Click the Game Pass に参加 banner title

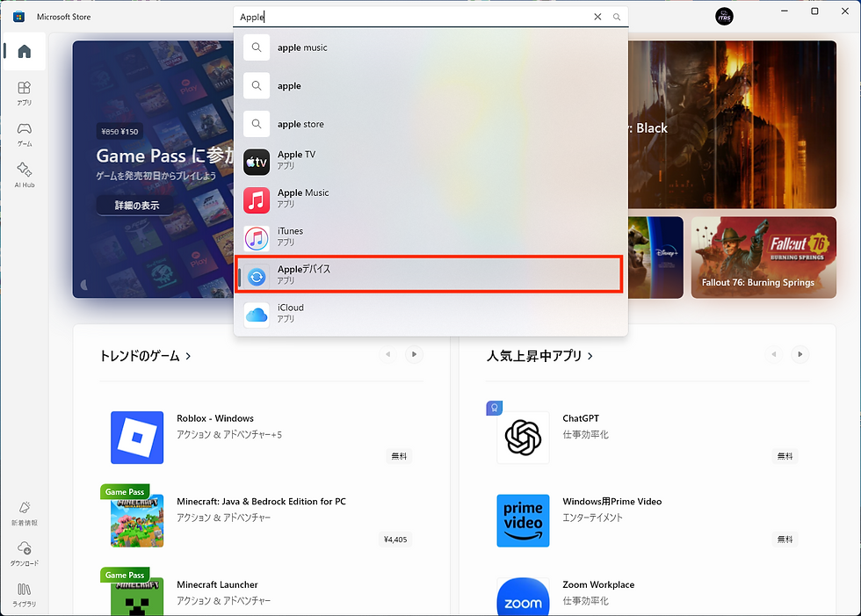[165, 156]
